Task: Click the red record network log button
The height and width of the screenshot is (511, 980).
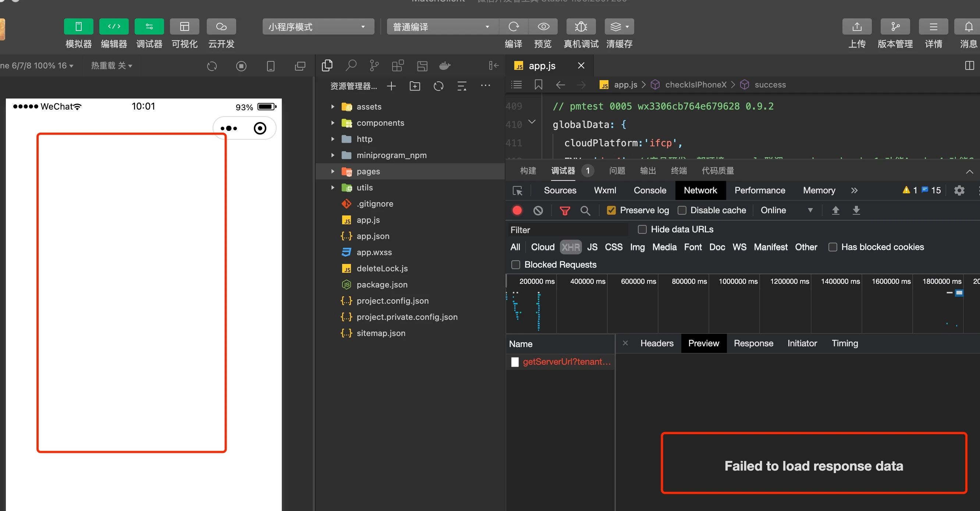Action: click(x=517, y=210)
